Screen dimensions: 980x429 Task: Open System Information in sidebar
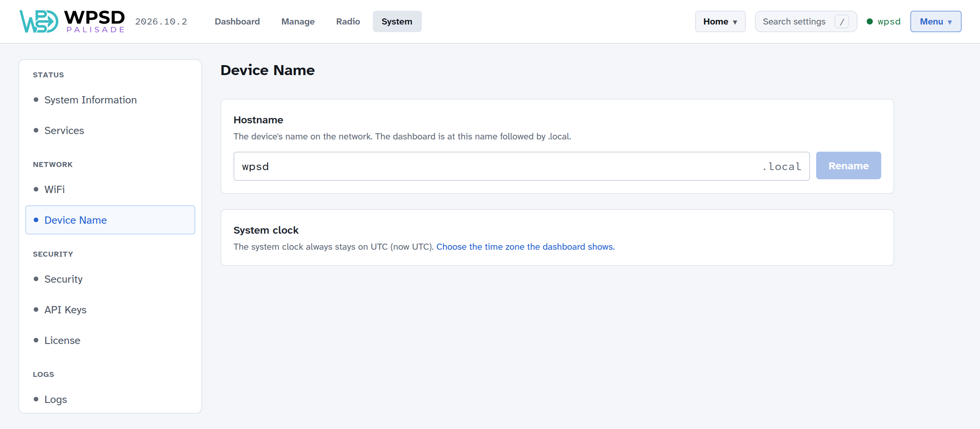110,100
